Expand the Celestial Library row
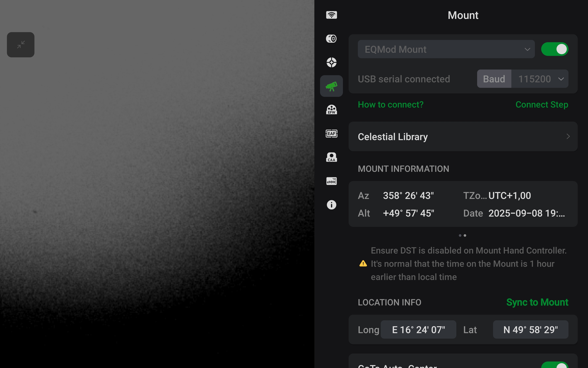This screenshot has height=368, width=588. point(463,137)
